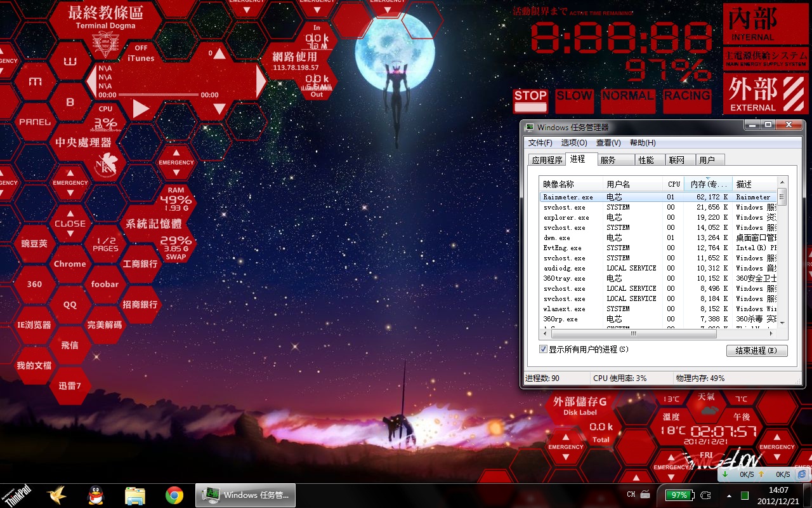The width and height of the screenshot is (812, 508).
Task: Open QQ hexagon shortcut
Action: 70,305
